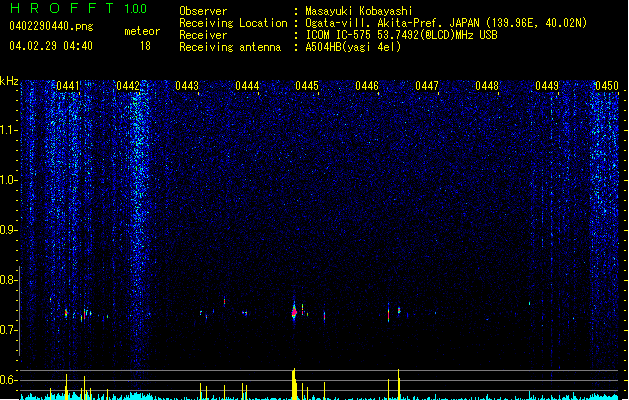Viewport: 629px width, 400px height.
Task: Click the 0443 time marker
Action: tap(187, 86)
